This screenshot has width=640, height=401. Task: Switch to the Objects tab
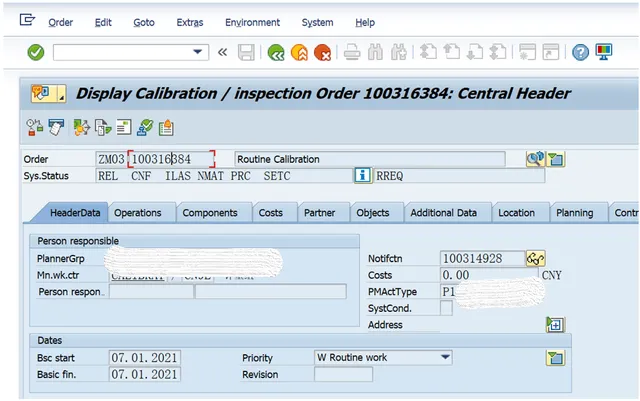[373, 213]
